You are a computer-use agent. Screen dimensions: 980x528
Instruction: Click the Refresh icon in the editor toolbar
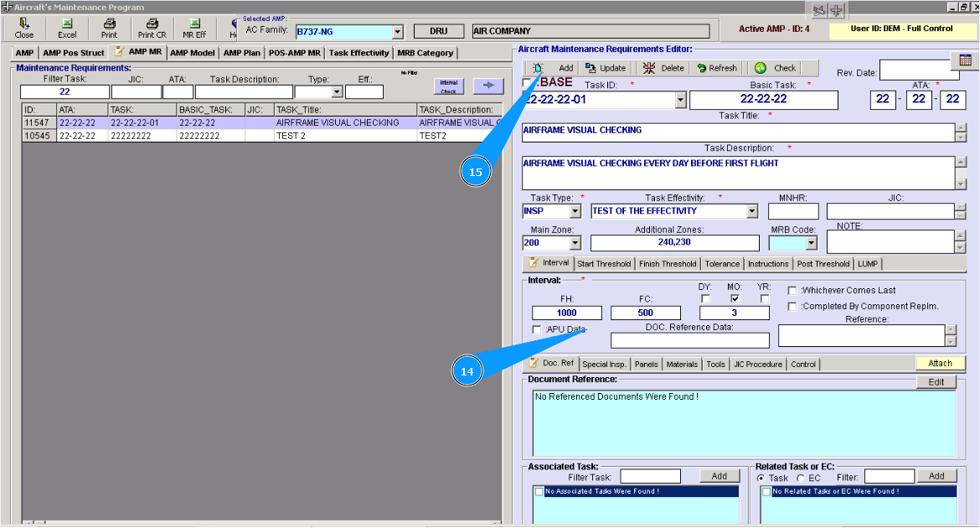pos(716,68)
